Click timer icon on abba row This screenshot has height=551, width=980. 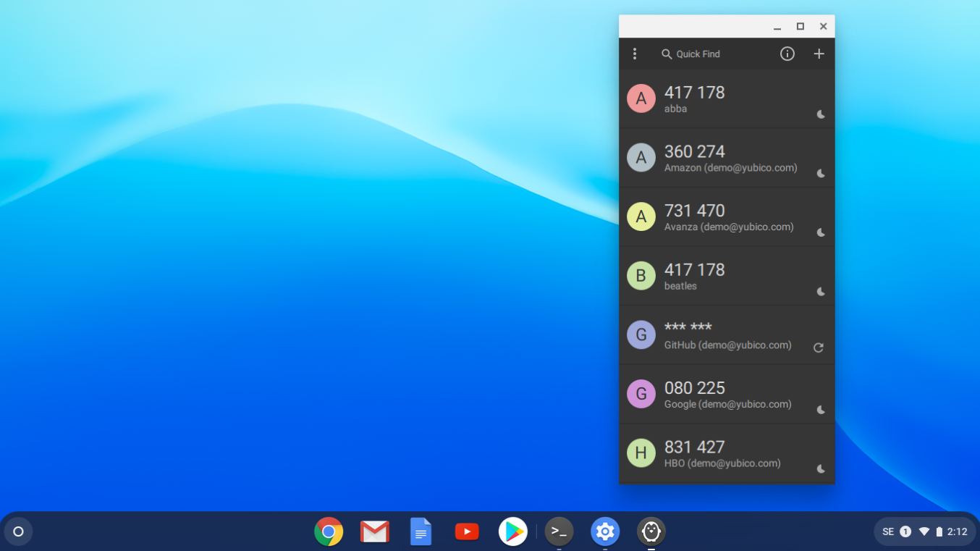tap(821, 114)
